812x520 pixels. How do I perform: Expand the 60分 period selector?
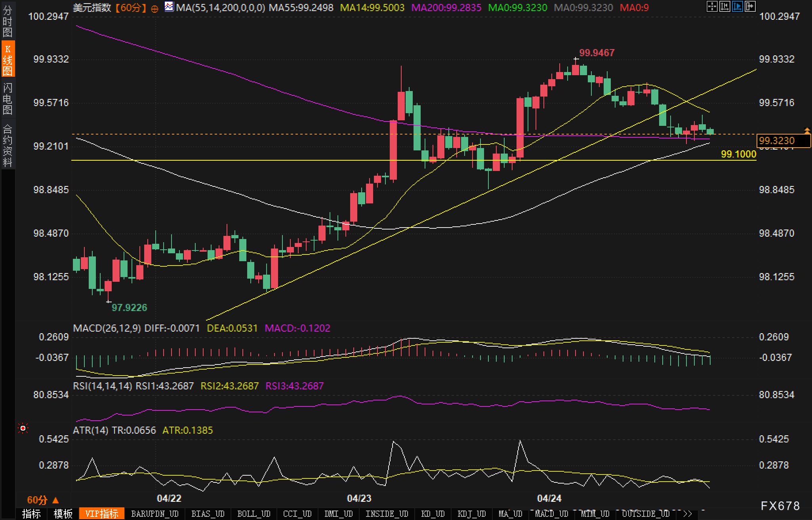tap(43, 500)
